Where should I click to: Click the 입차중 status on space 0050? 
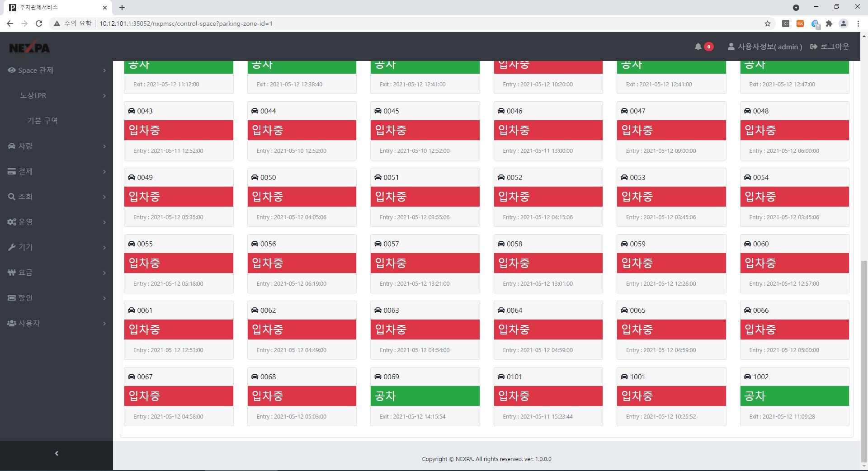268,197
